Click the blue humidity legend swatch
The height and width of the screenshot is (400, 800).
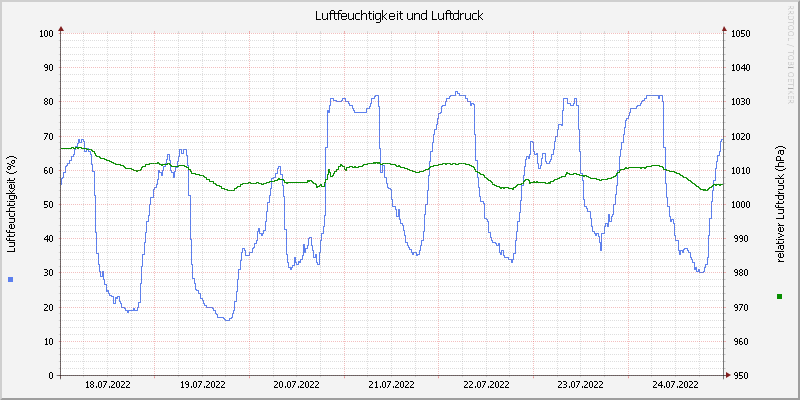[x=11, y=279]
